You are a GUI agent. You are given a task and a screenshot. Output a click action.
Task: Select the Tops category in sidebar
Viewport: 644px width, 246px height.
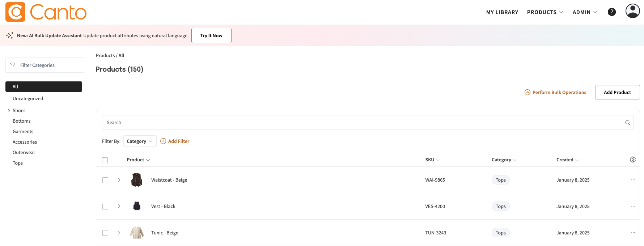[18, 163]
